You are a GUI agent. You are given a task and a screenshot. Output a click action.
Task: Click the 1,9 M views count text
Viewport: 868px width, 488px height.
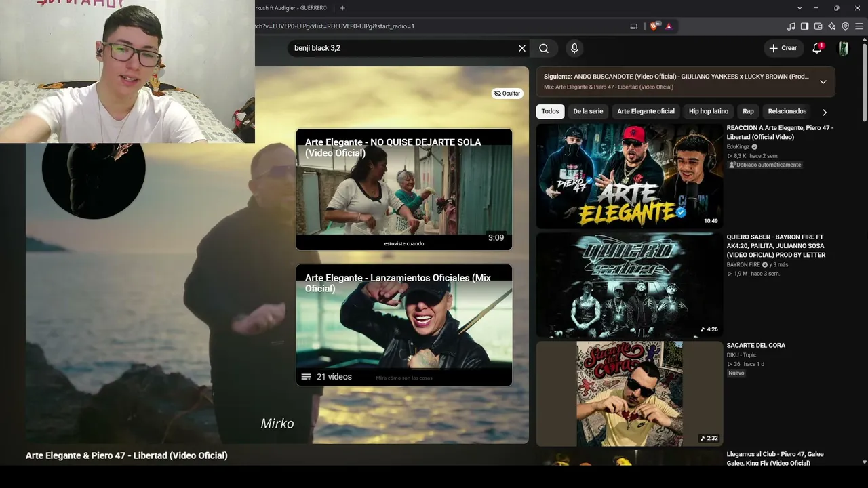click(741, 274)
